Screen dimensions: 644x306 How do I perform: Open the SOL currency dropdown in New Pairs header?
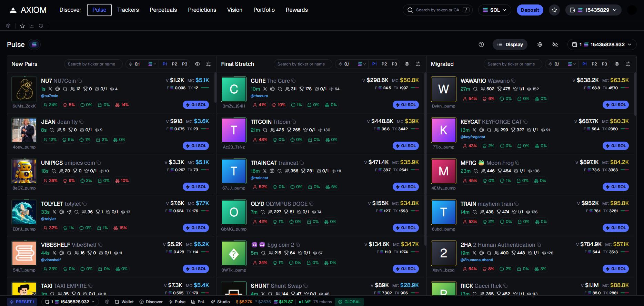[152, 64]
